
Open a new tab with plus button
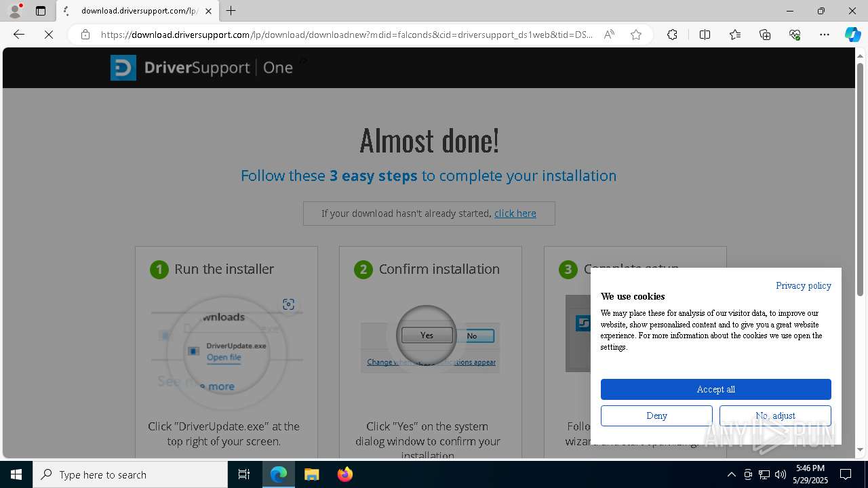click(231, 11)
